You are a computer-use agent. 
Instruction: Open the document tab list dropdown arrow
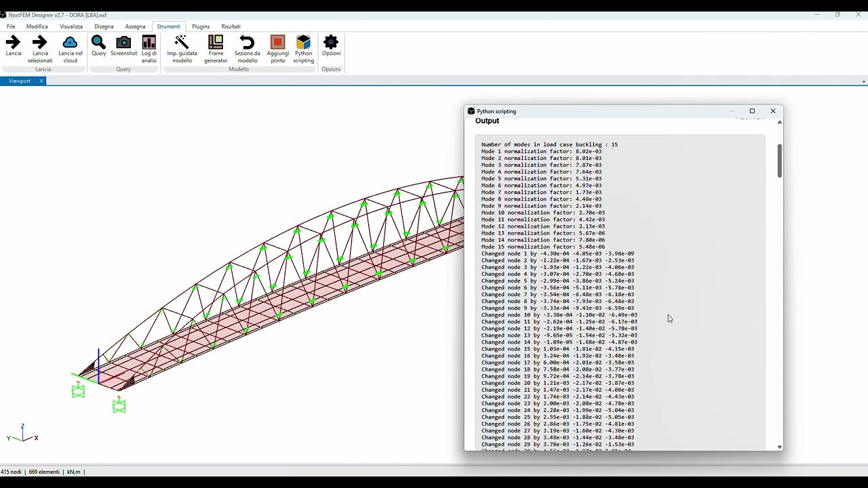tap(863, 81)
